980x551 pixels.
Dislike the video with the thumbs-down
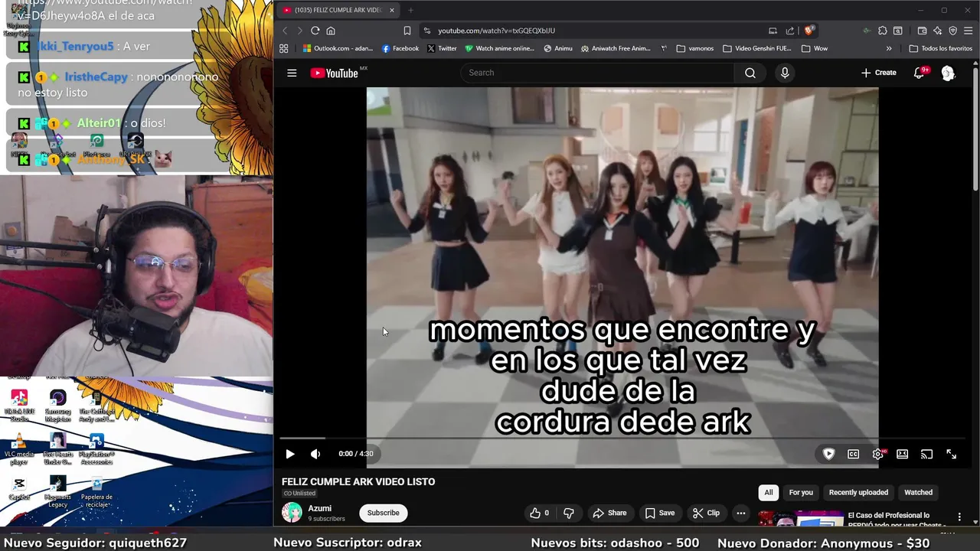pyautogui.click(x=569, y=513)
